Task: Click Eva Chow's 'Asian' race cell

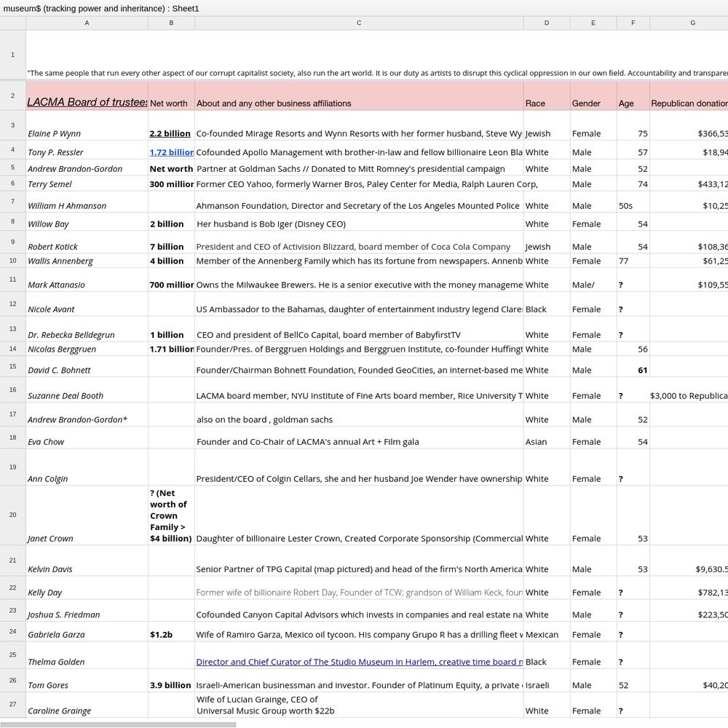Action: click(547, 438)
